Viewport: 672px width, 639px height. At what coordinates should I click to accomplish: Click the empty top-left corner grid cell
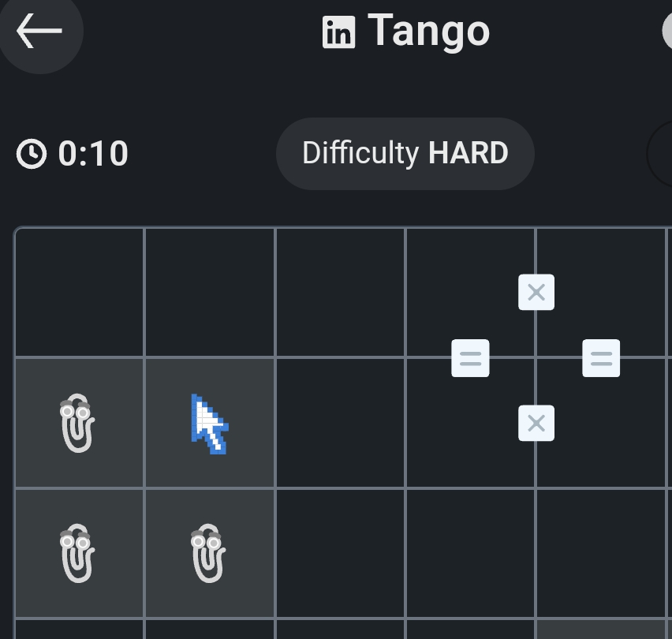(x=79, y=293)
